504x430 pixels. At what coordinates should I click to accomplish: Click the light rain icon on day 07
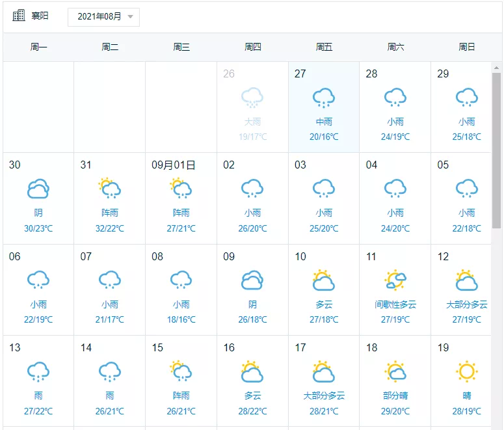click(x=110, y=280)
